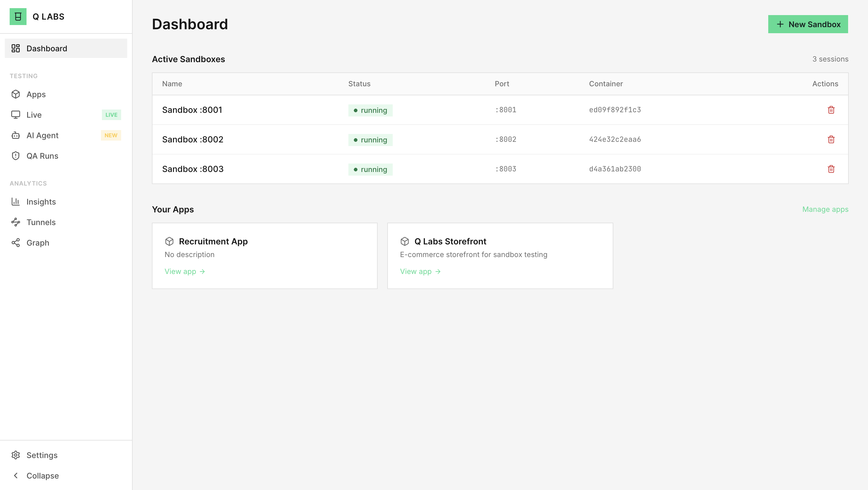868x490 pixels.
Task: Click the AI Agent robot icon
Action: point(15,135)
